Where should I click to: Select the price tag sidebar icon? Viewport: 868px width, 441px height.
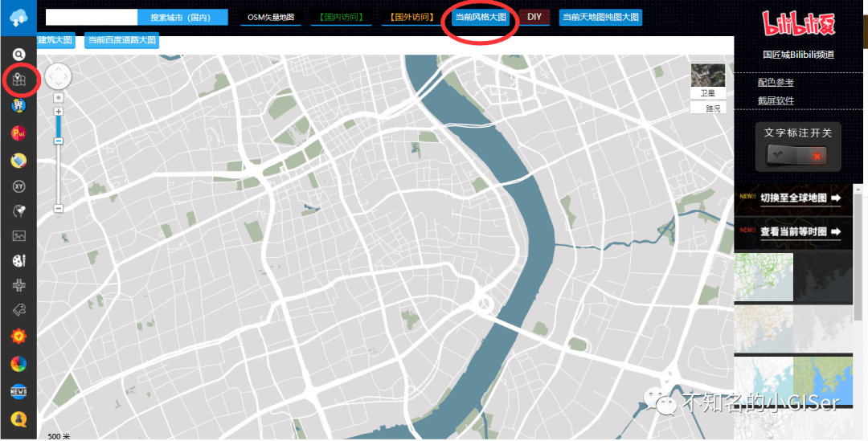coord(18,309)
